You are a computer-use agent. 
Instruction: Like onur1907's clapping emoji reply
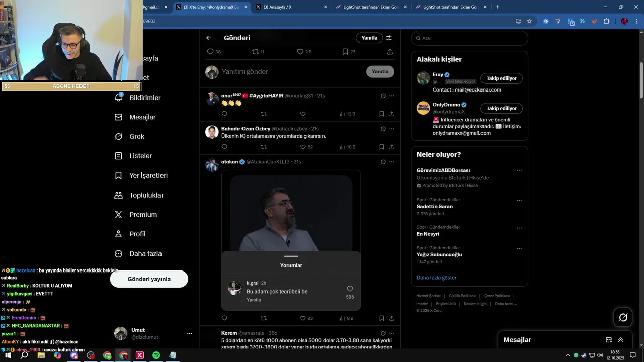tap(303, 114)
